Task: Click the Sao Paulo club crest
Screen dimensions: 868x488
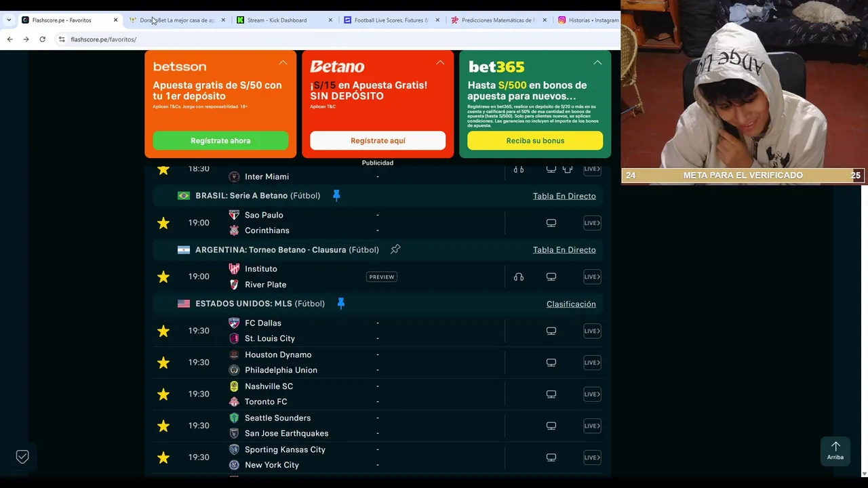Action: pos(234,215)
